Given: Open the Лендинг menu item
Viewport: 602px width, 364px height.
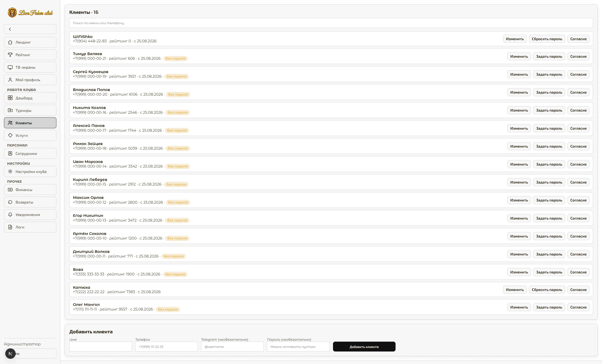Looking at the screenshot, I should pos(30,42).
